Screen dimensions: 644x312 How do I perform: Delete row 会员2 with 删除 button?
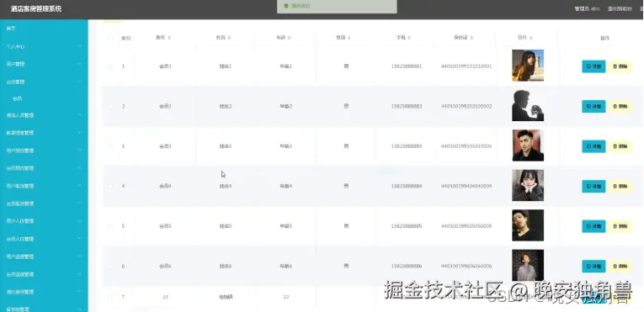click(x=620, y=106)
